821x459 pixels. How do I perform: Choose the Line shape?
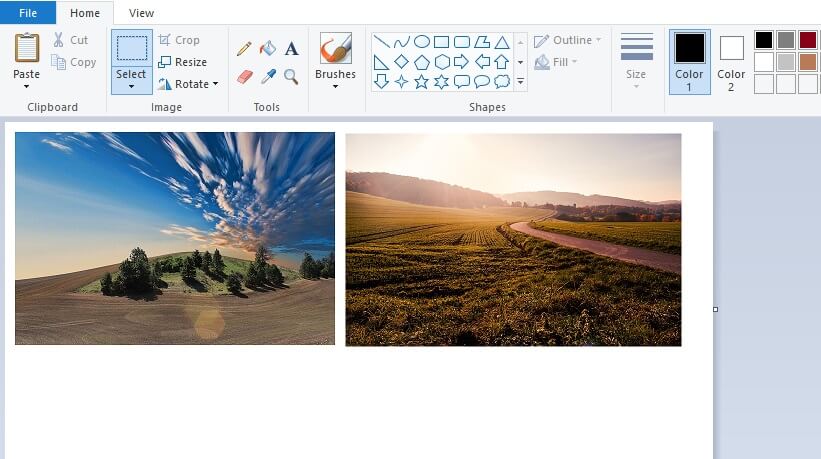click(381, 41)
